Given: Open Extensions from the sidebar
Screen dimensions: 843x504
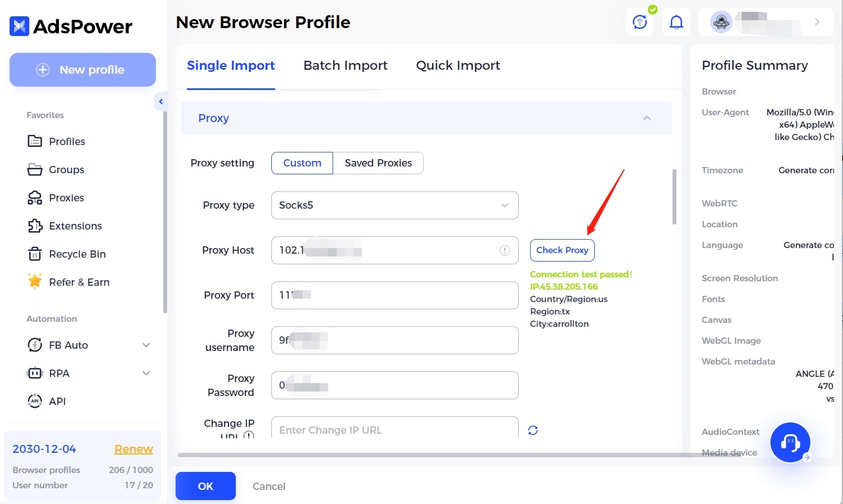Looking at the screenshot, I should pyautogui.click(x=75, y=226).
